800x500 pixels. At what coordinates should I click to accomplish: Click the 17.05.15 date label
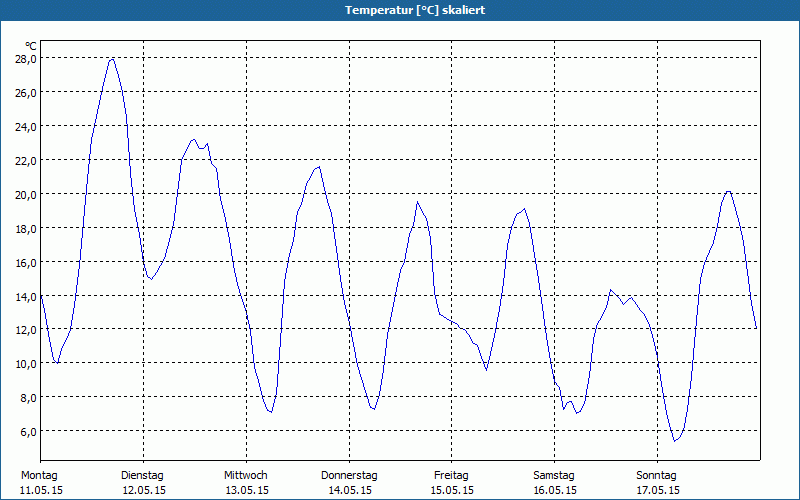pos(656,490)
